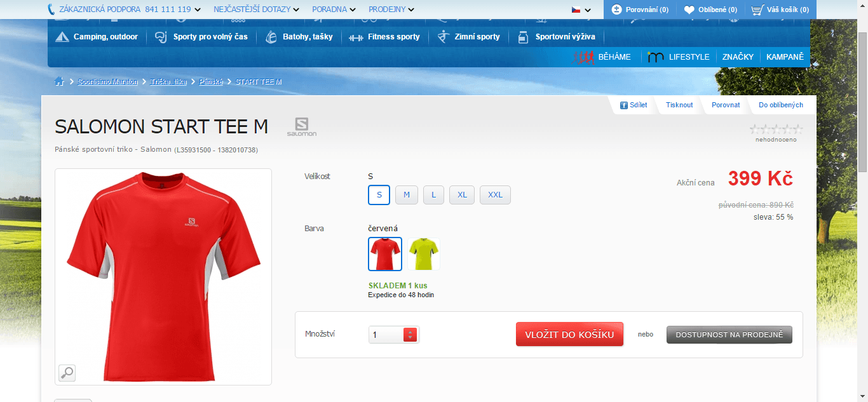Screen dimensions: 868x402
Task: Open the Salomon brand logo
Action: 301,127
